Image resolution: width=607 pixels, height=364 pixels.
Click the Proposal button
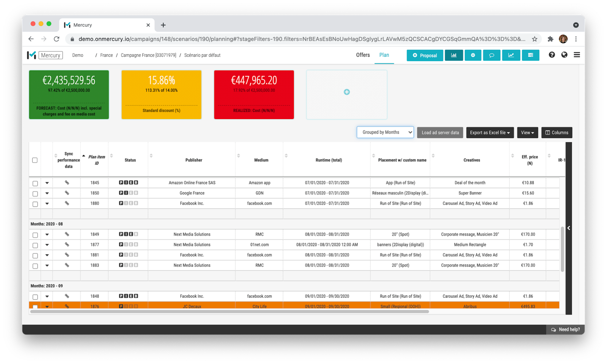point(425,55)
